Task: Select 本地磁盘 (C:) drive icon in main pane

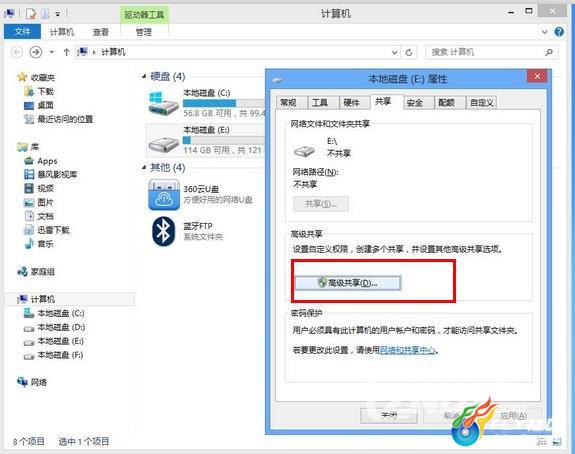Action: tap(163, 103)
